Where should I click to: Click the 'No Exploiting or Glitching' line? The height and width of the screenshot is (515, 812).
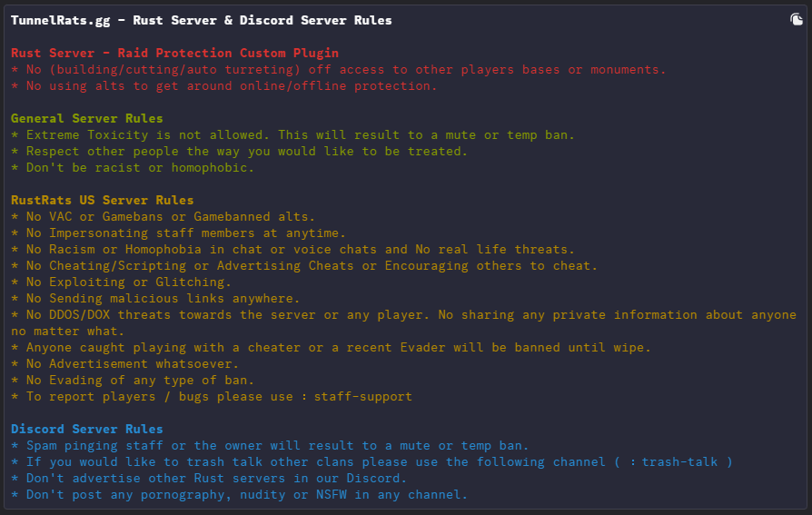coord(121,282)
